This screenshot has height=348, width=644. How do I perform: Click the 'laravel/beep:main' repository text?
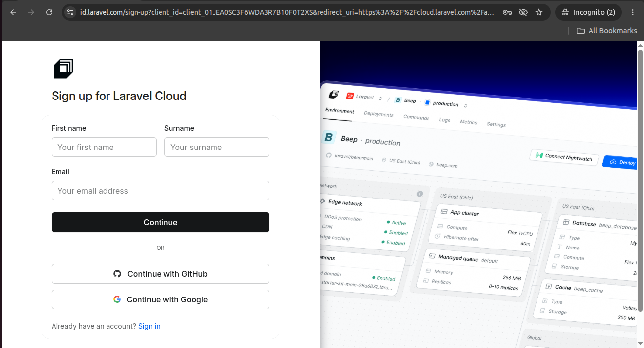(354, 157)
